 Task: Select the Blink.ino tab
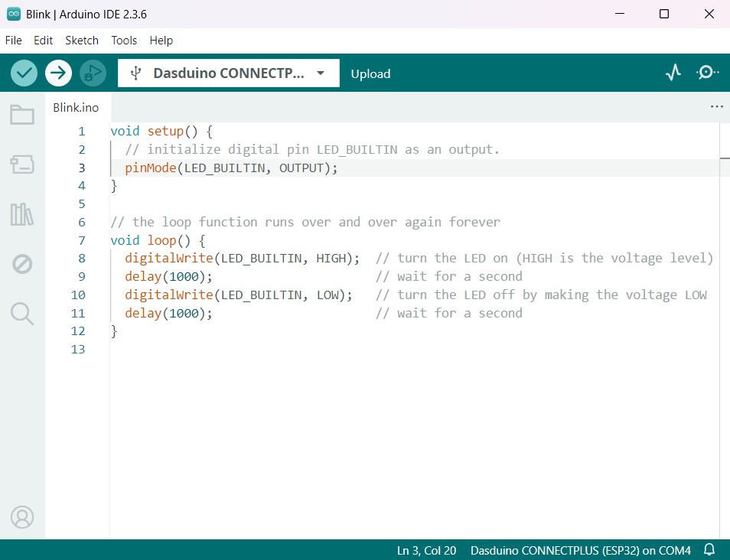click(x=76, y=108)
